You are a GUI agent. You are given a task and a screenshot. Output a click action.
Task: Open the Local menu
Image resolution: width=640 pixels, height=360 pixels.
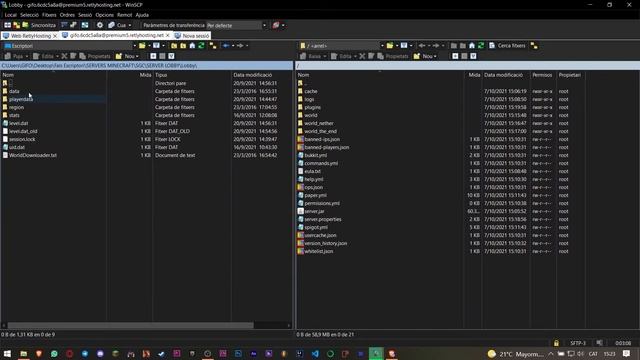tap(11, 15)
